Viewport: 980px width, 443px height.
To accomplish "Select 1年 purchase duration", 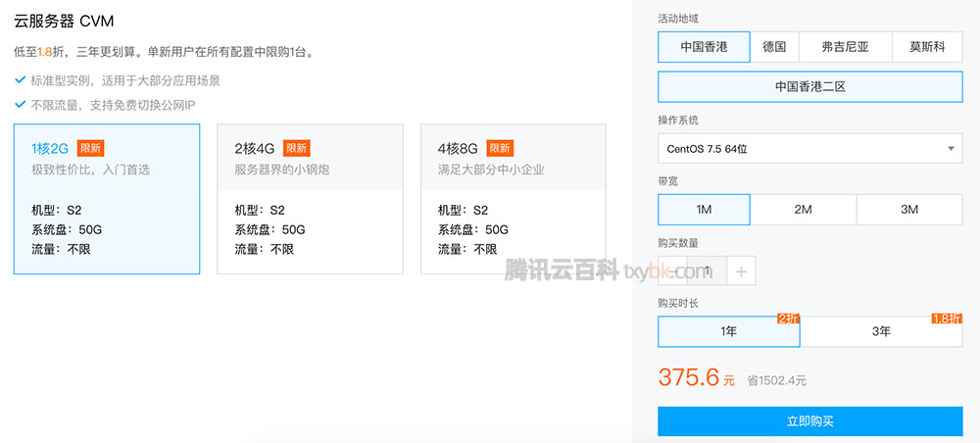I will pyautogui.click(x=729, y=331).
